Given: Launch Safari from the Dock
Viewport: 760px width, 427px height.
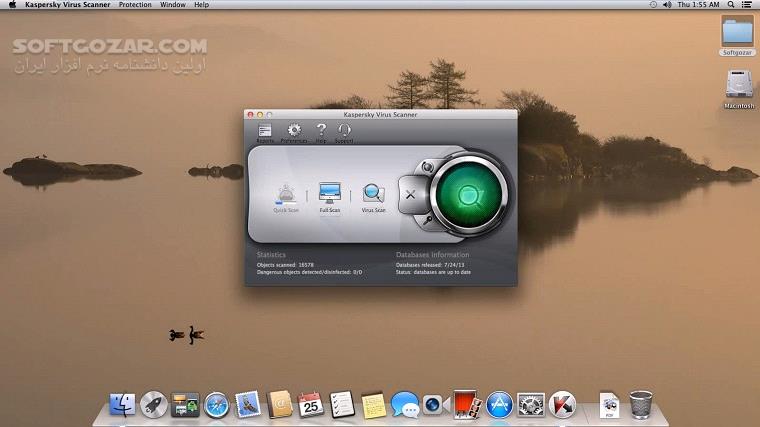Looking at the screenshot, I should tap(217, 405).
